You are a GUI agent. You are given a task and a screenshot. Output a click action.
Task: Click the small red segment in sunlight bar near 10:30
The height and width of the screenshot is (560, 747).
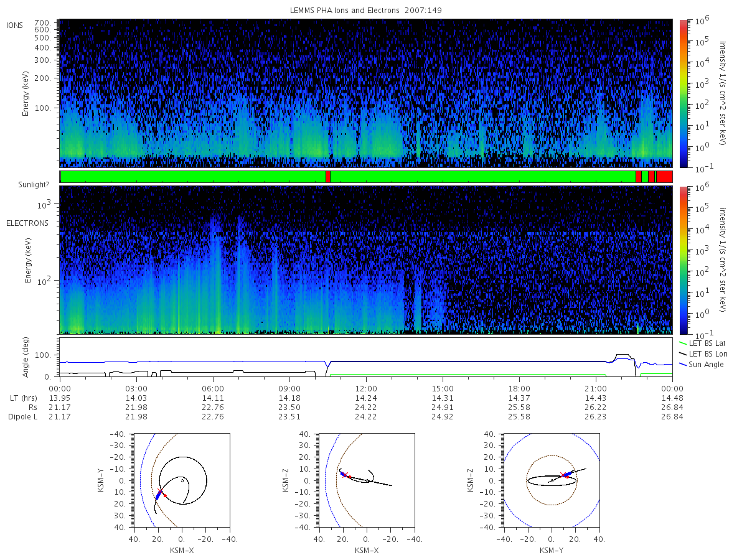coord(328,177)
